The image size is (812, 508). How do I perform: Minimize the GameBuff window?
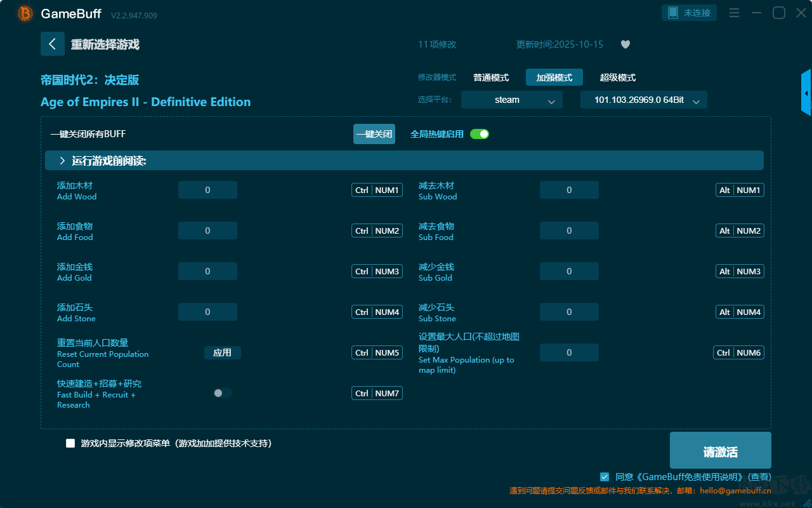[757, 13]
